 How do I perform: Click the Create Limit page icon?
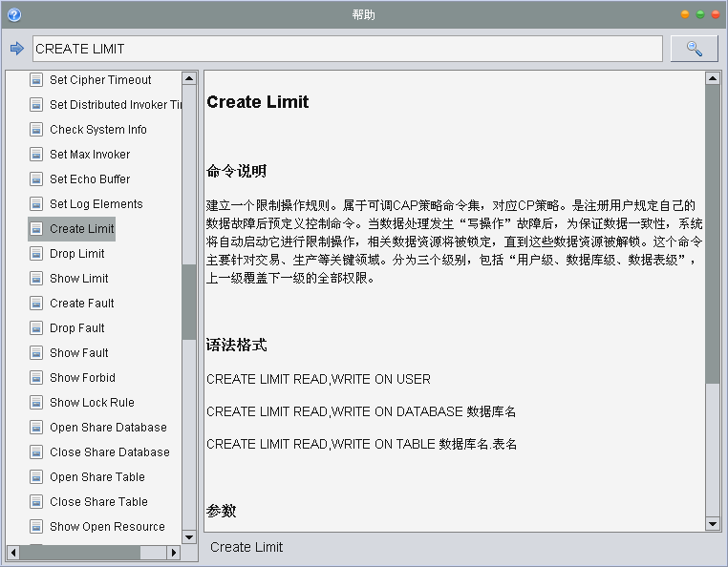click(x=36, y=229)
